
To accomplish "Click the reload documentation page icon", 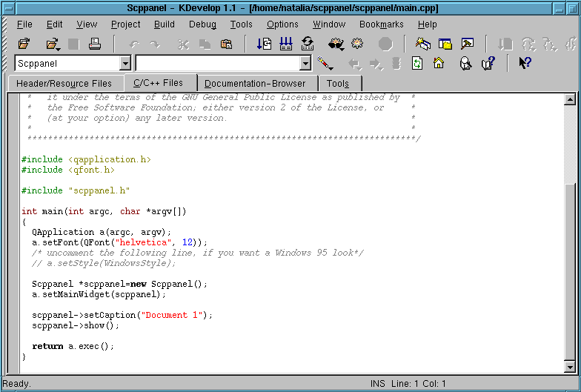I will click(417, 64).
